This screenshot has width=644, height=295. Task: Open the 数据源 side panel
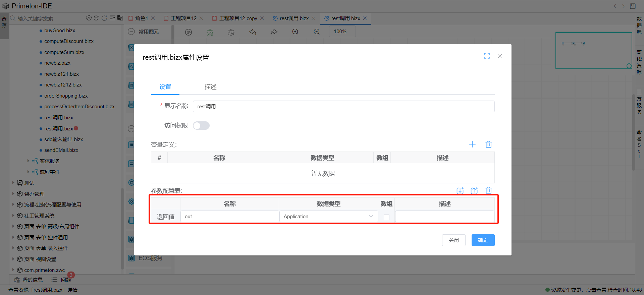pos(639,25)
